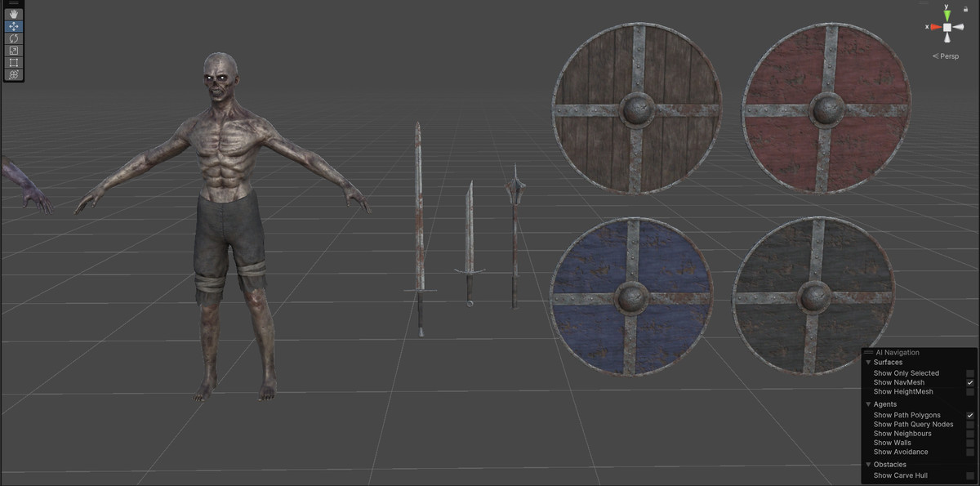The height and width of the screenshot is (486, 980).
Task: Select the Hand view tool
Action: pos(13,14)
